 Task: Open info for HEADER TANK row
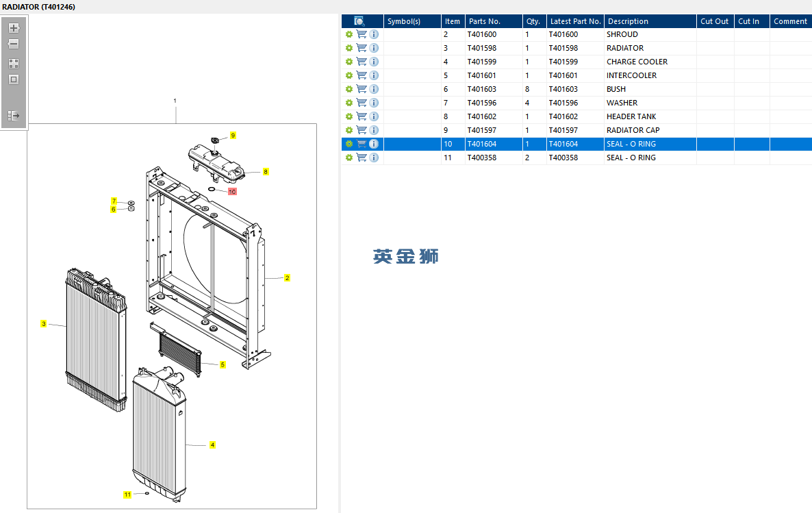[374, 116]
